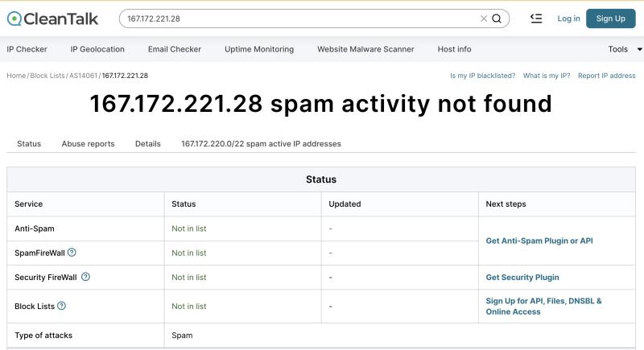Expand the Tools dropdown arrow
Viewport: 644px width, 350px height.
pos(639,49)
